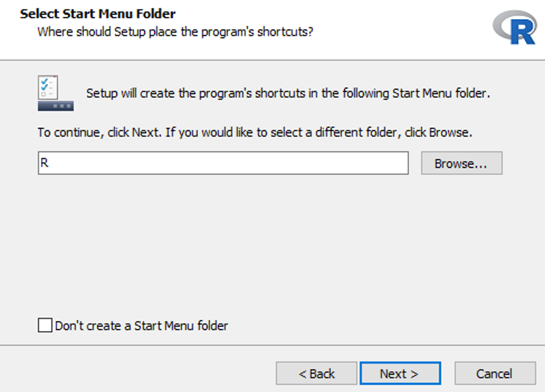Click the Setup will create shortcuts message

pyautogui.click(x=288, y=93)
